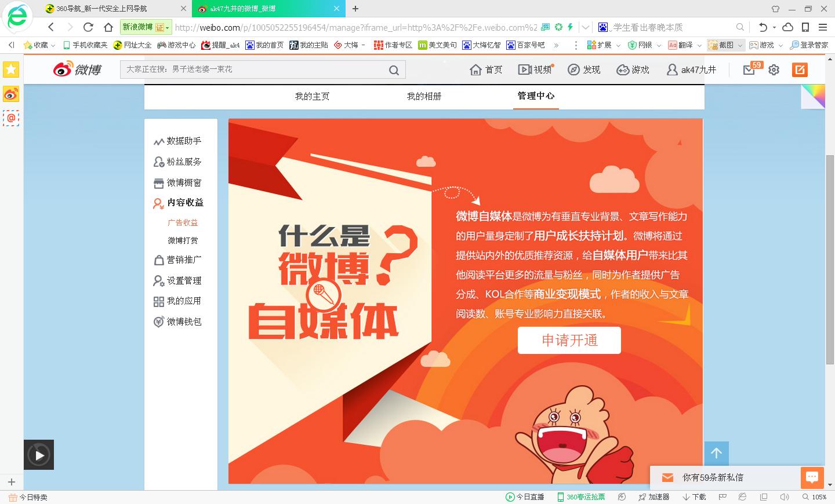
Task: Open Weibo home (首页) in header
Action: pyautogui.click(x=486, y=70)
